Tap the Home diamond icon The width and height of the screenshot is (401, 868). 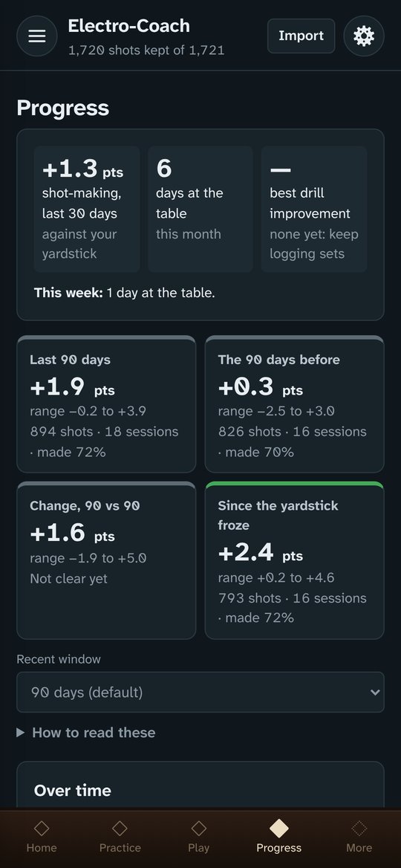point(42,828)
